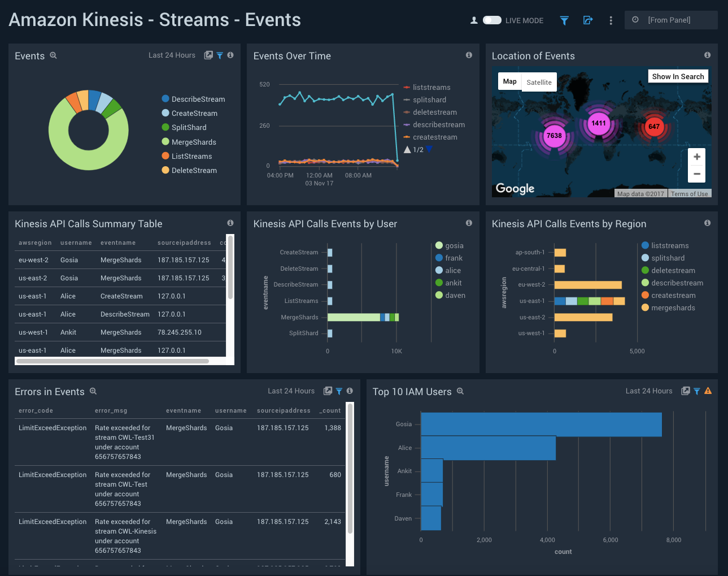The width and height of the screenshot is (728, 576).
Task: Click the awsregion column header
Action: pos(35,242)
